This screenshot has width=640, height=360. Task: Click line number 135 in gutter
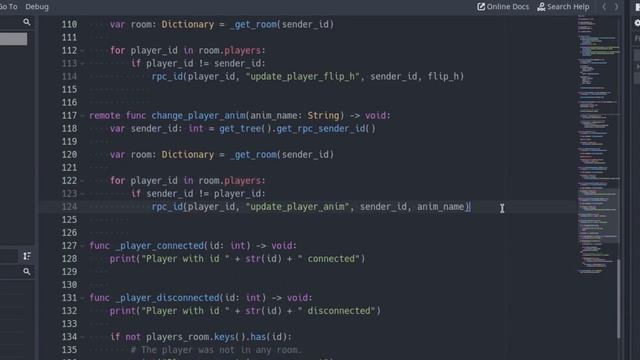click(x=69, y=350)
